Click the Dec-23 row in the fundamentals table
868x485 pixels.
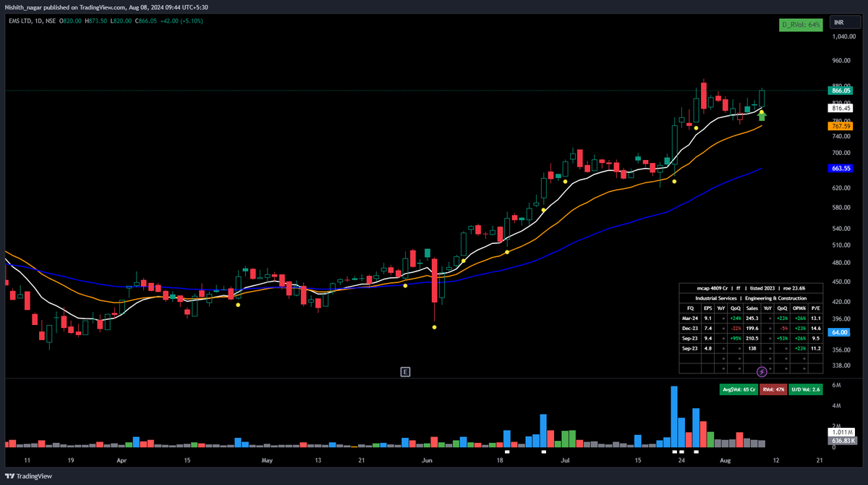pyautogui.click(x=751, y=328)
